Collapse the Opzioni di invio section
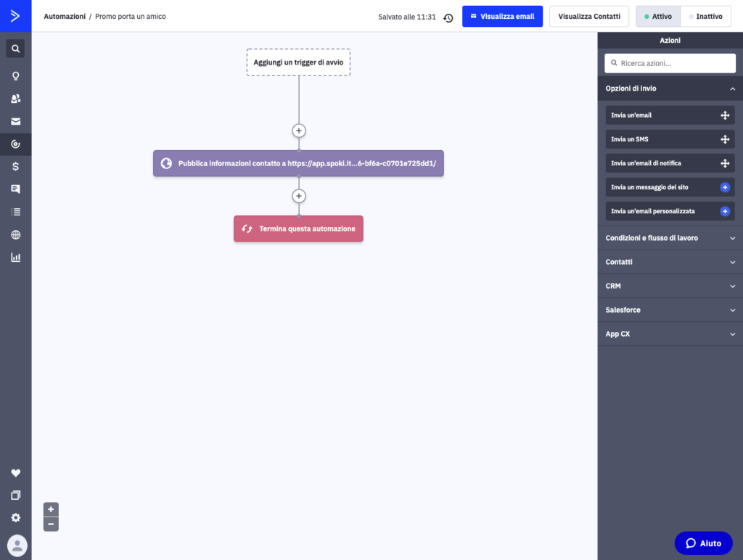The height and width of the screenshot is (560, 743). point(732,88)
